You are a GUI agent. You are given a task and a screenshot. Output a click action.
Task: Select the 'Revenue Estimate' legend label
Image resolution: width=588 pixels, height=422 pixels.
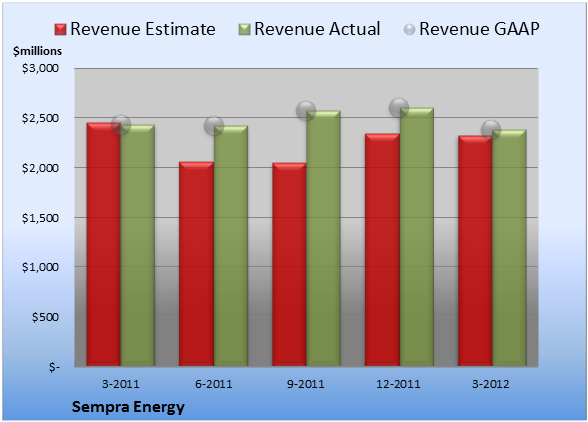(x=143, y=29)
